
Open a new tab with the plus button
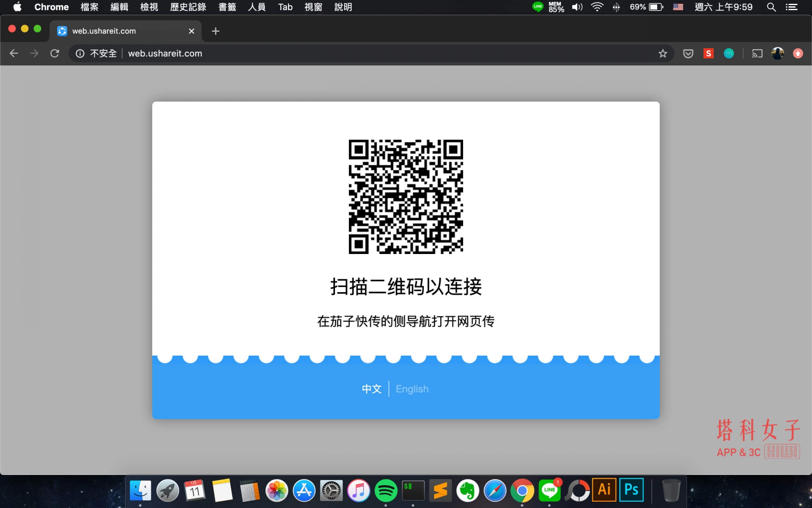point(216,31)
